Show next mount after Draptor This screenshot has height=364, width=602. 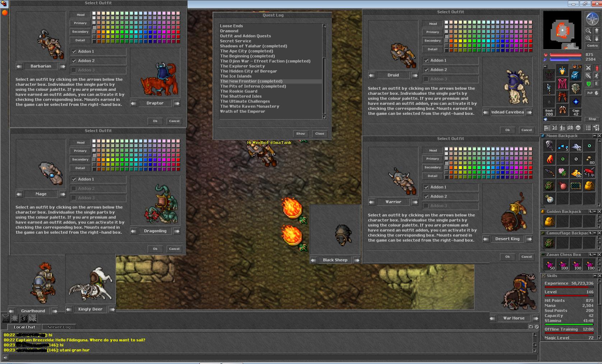coord(177,103)
